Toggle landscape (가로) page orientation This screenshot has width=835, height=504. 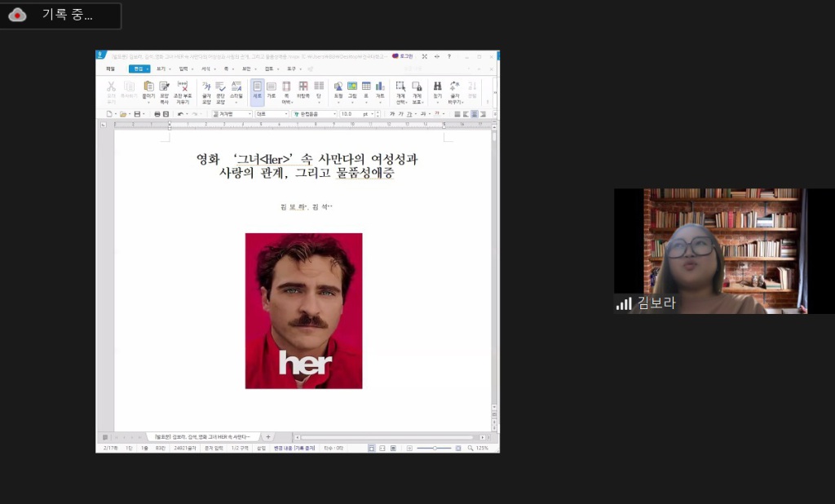[271, 88]
